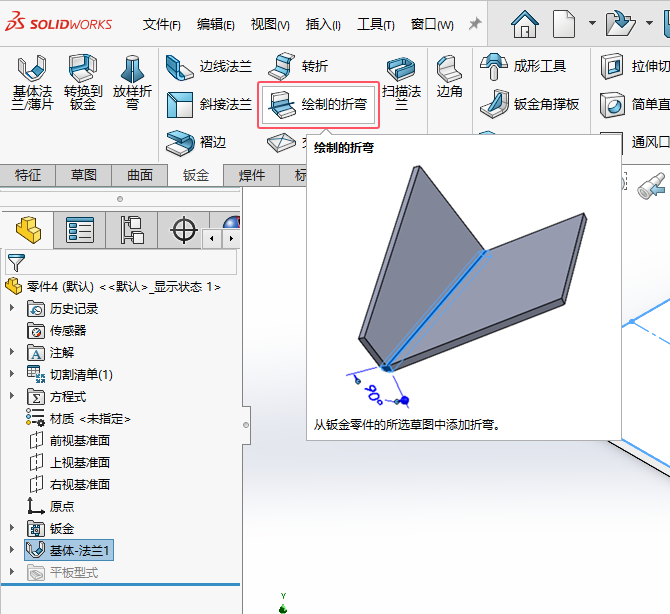Screen dimensions: 670x614
Task: Click the Edge Flange (边线法兰) tool
Action: (x=209, y=67)
